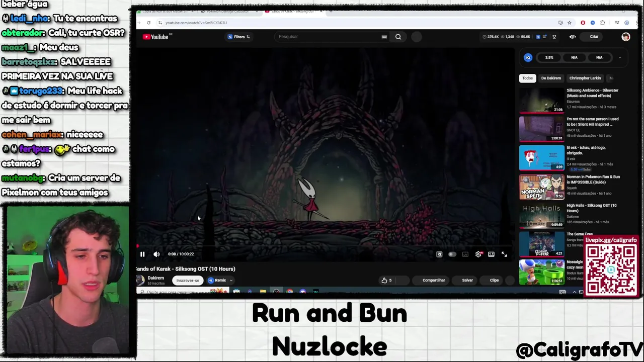Open the Filters button in YouTube header
The height and width of the screenshot is (362, 644).
pos(238,37)
